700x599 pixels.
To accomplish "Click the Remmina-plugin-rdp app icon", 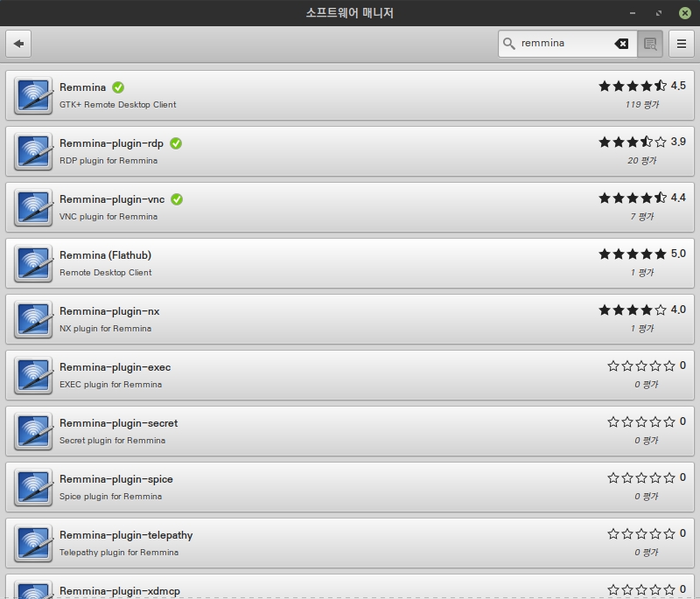I will click(33, 151).
